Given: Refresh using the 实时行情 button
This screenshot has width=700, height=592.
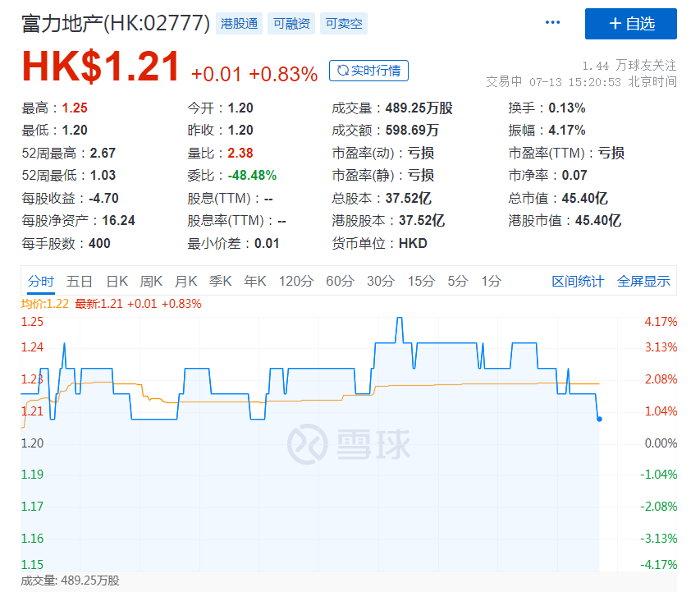Looking at the screenshot, I should (368, 71).
